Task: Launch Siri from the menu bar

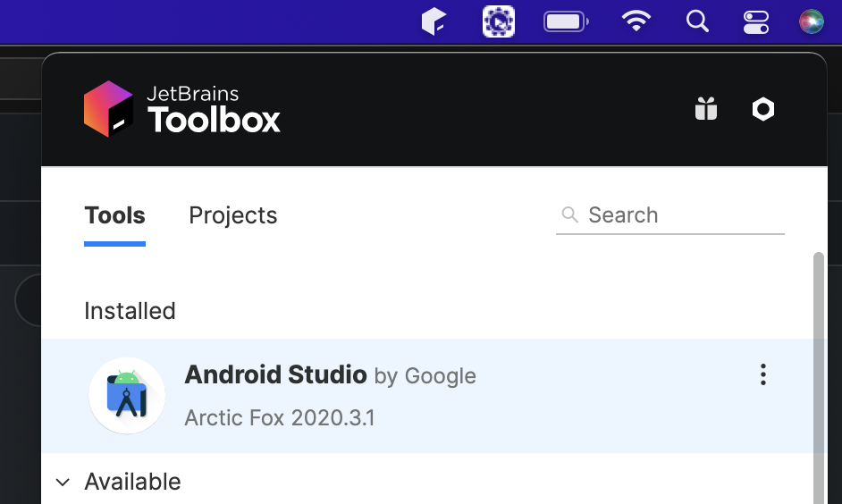Action: pyautogui.click(x=811, y=21)
